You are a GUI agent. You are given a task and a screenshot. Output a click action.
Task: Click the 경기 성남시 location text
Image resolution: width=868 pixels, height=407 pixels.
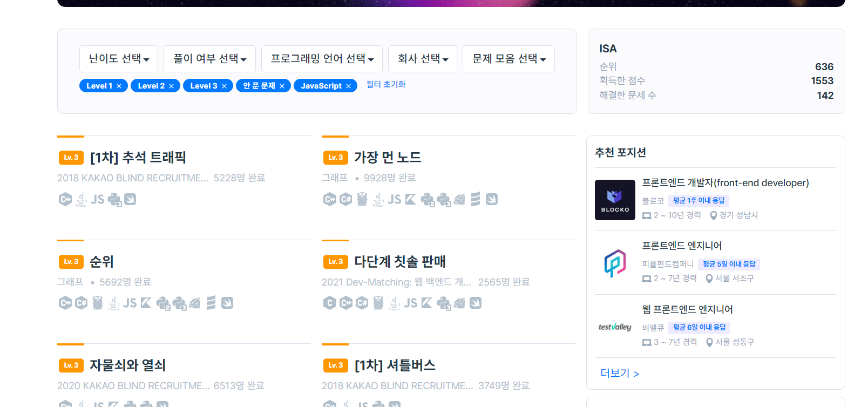pyautogui.click(x=738, y=215)
